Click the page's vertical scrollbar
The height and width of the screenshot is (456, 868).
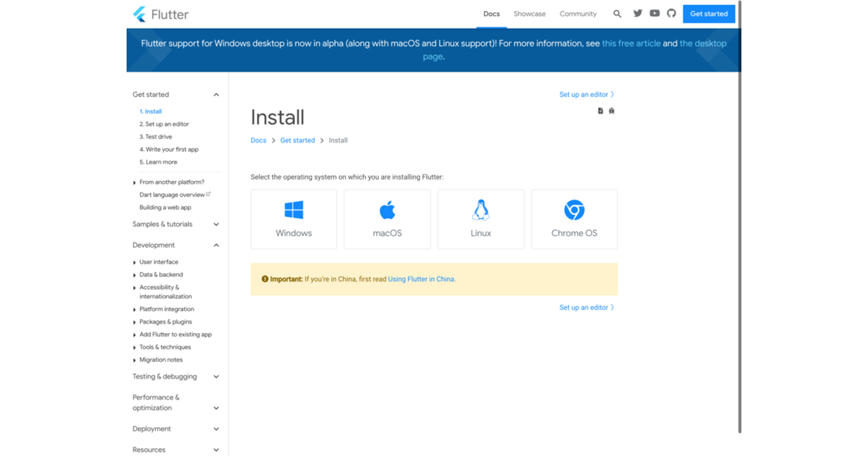739,217
